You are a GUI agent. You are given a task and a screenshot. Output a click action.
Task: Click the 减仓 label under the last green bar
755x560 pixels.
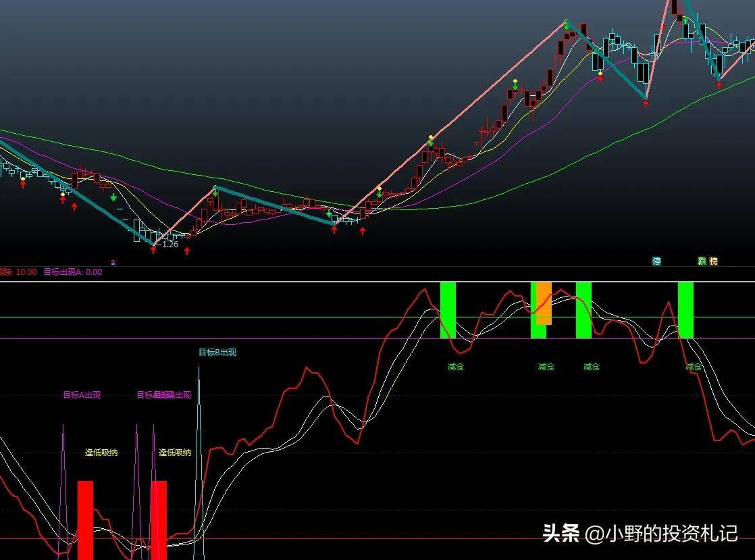(x=694, y=367)
